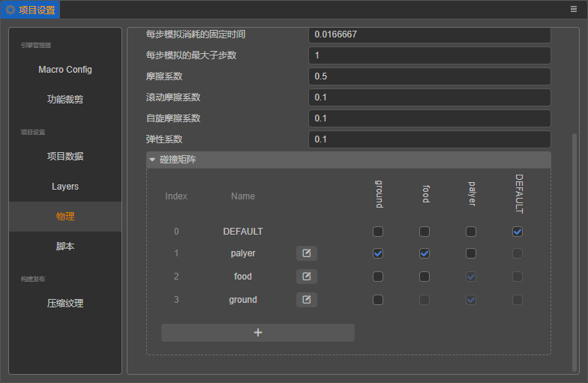
Task: Toggle DEFAULT row palyer checkbox
Action: click(x=471, y=232)
